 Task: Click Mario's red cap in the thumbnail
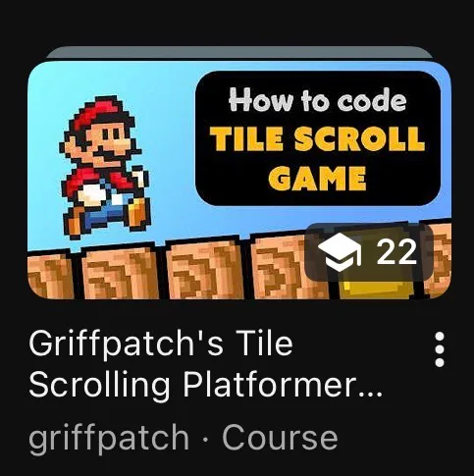point(97,112)
